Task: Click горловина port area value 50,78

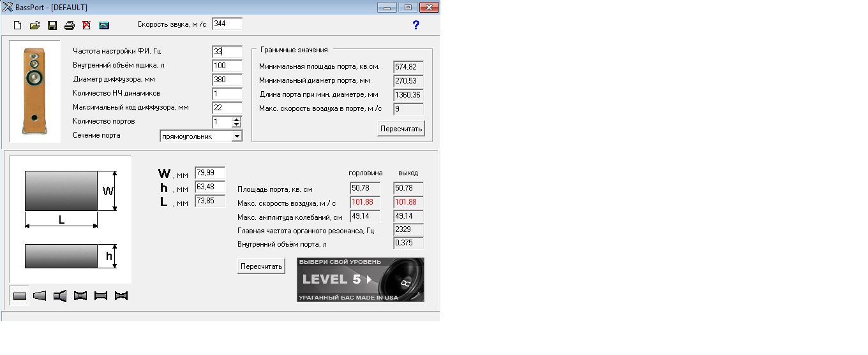Action: [365, 189]
